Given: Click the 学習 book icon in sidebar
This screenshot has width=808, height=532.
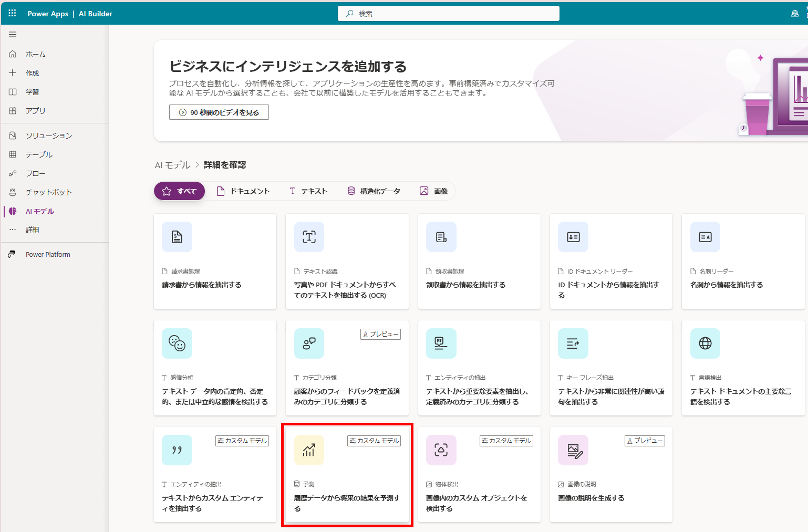Looking at the screenshot, I should point(13,92).
